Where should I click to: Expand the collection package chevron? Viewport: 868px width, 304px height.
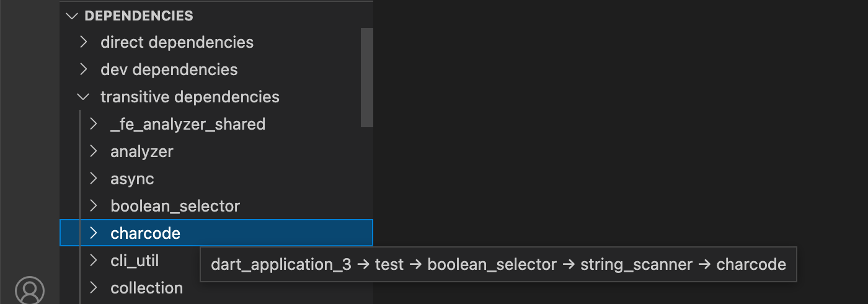point(94,288)
